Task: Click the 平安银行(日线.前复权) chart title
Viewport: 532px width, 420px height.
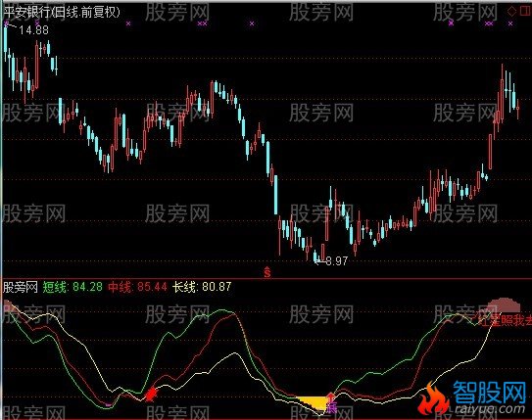Action: (x=62, y=12)
